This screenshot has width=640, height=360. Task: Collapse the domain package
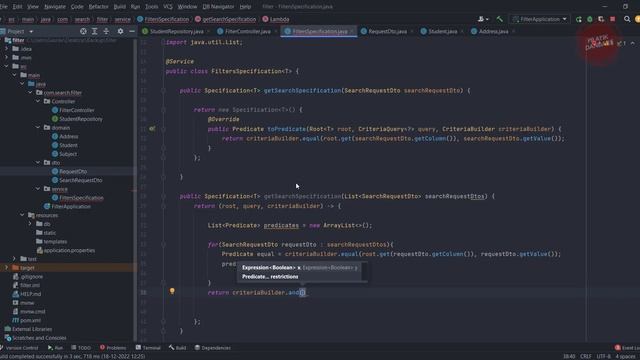point(38,128)
